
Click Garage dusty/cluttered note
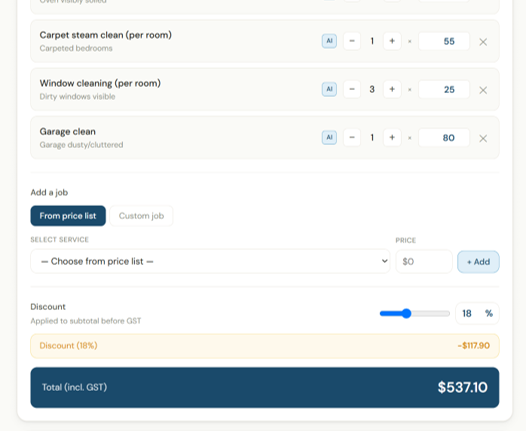[82, 145]
